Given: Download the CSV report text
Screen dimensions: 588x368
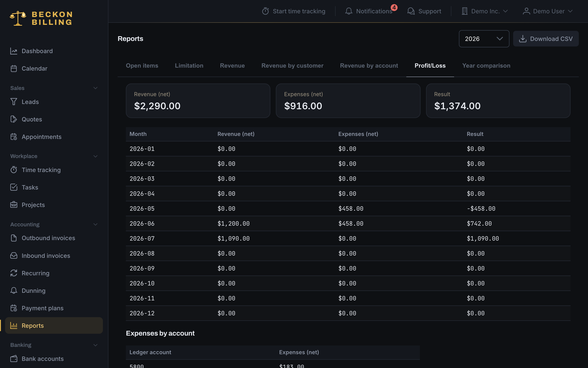Looking at the screenshot, I should [x=551, y=39].
